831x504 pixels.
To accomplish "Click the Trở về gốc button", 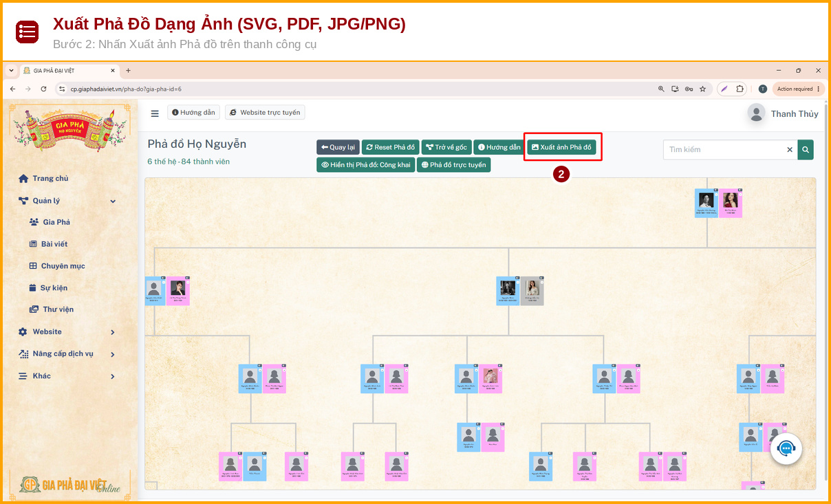I will pos(446,147).
